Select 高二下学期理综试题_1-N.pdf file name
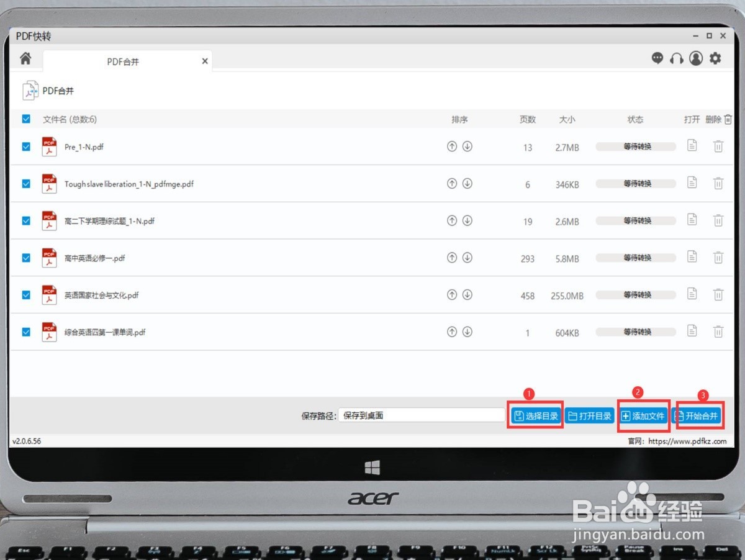Screen dimensions: 745x560 (109, 221)
